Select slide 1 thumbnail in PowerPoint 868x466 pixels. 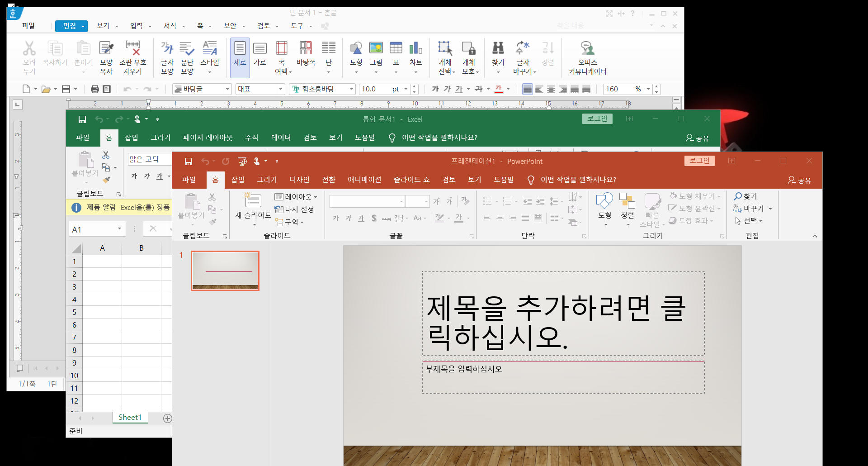tap(225, 271)
